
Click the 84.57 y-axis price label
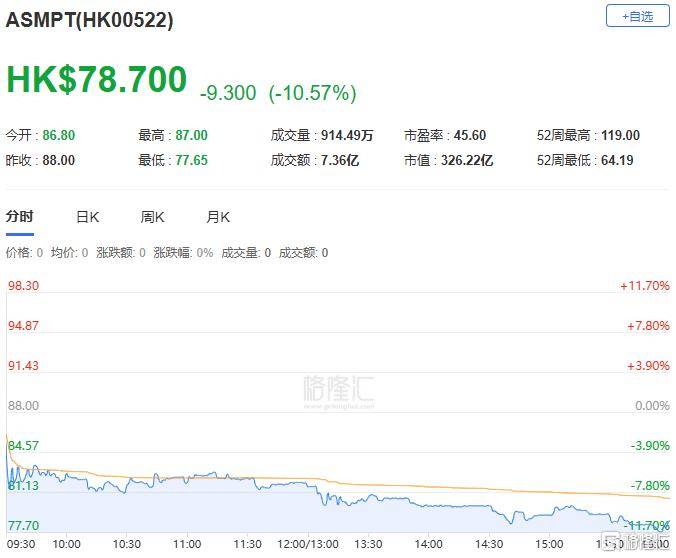23,445
